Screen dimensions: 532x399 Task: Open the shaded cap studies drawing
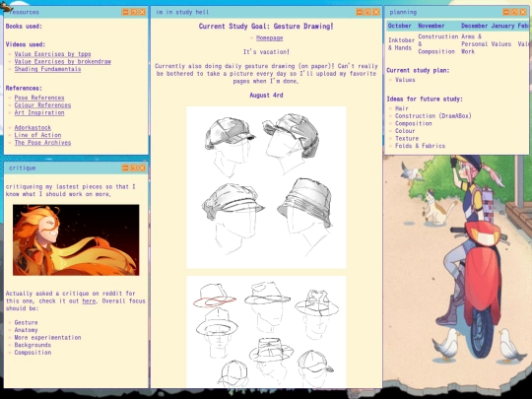click(266, 187)
